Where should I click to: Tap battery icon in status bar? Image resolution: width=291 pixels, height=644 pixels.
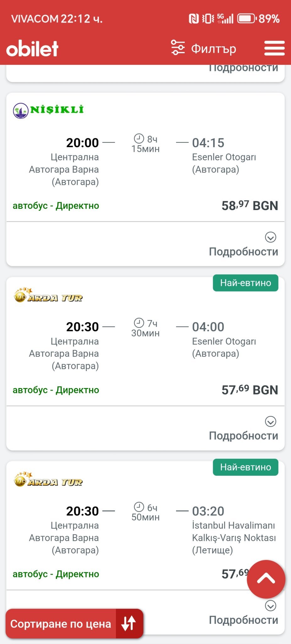point(246,19)
